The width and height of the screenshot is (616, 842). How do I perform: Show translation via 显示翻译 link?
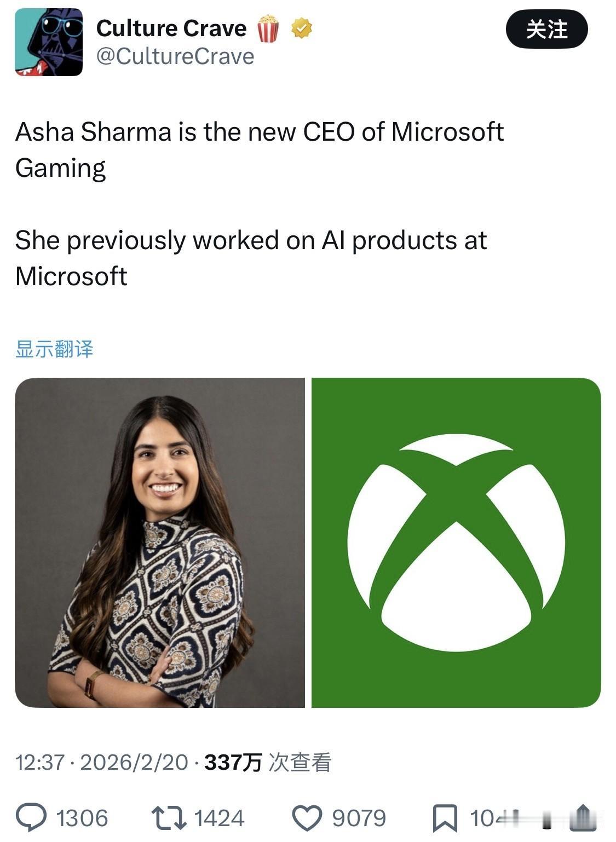54,349
